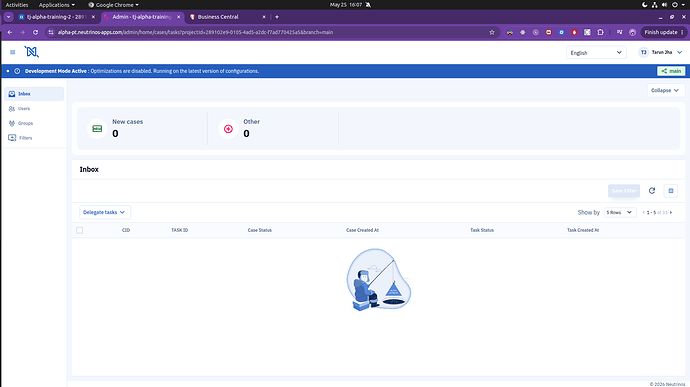The image size is (690, 387).
Task: Open the column settings grid icon
Action: coord(671,191)
